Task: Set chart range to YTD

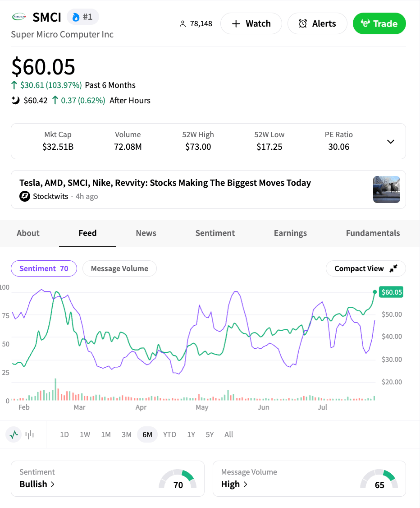Action: [169, 434]
